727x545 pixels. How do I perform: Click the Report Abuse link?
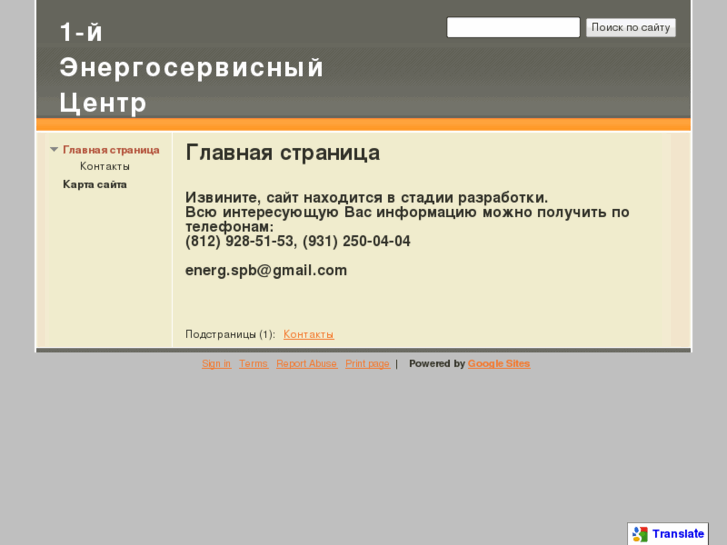point(306,364)
